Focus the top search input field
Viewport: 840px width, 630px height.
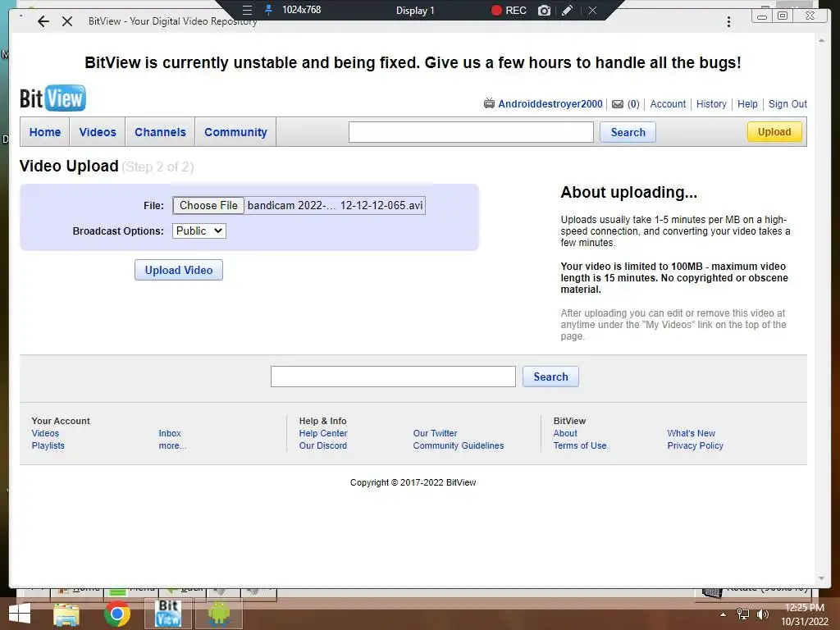pos(471,132)
